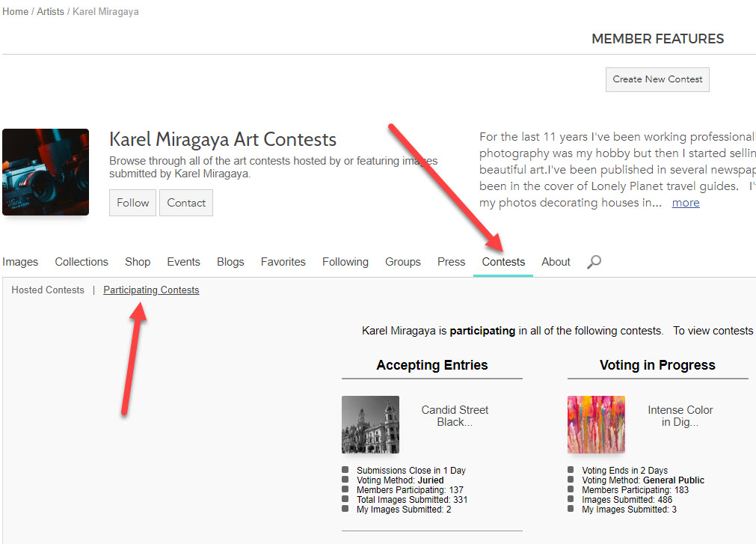Open the Blogs tab
This screenshot has width=756, height=544.
click(x=230, y=262)
